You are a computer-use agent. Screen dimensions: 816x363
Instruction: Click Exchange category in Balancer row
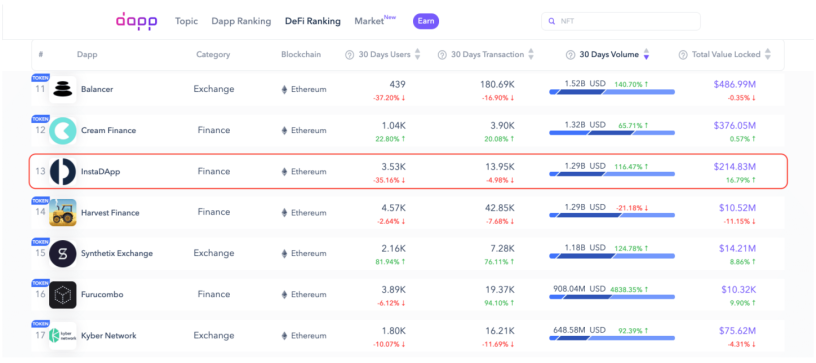(x=213, y=89)
